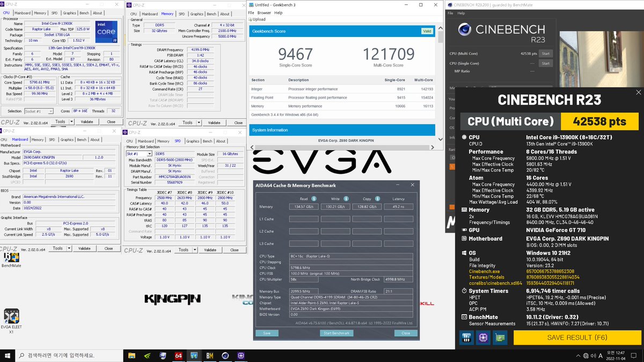This screenshot has height=362, width=644.
Task: Click the info icon beside Write in AIDA64
Action: pyautogui.click(x=346, y=198)
